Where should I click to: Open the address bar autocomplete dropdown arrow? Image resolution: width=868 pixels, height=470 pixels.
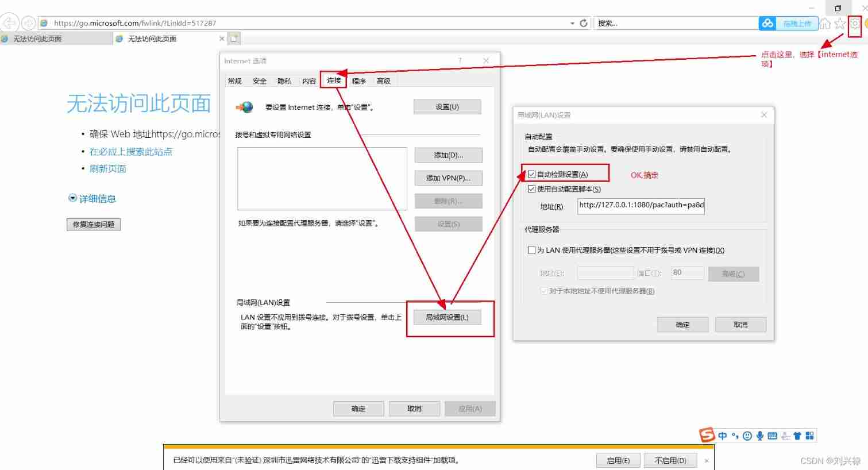(x=572, y=22)
